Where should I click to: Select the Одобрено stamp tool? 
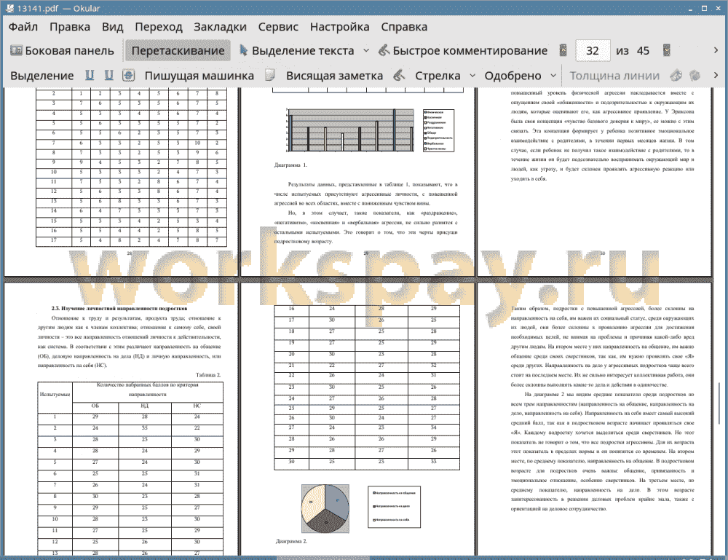point(513,76)
